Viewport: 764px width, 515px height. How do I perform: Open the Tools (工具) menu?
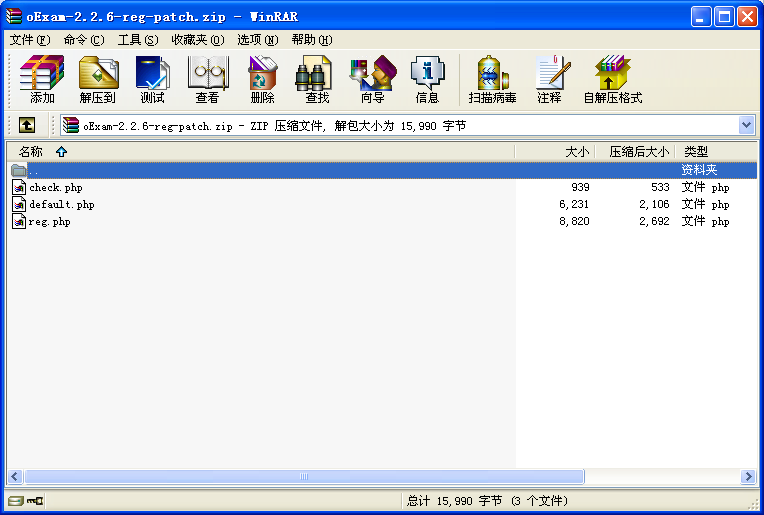click(138, 39)
